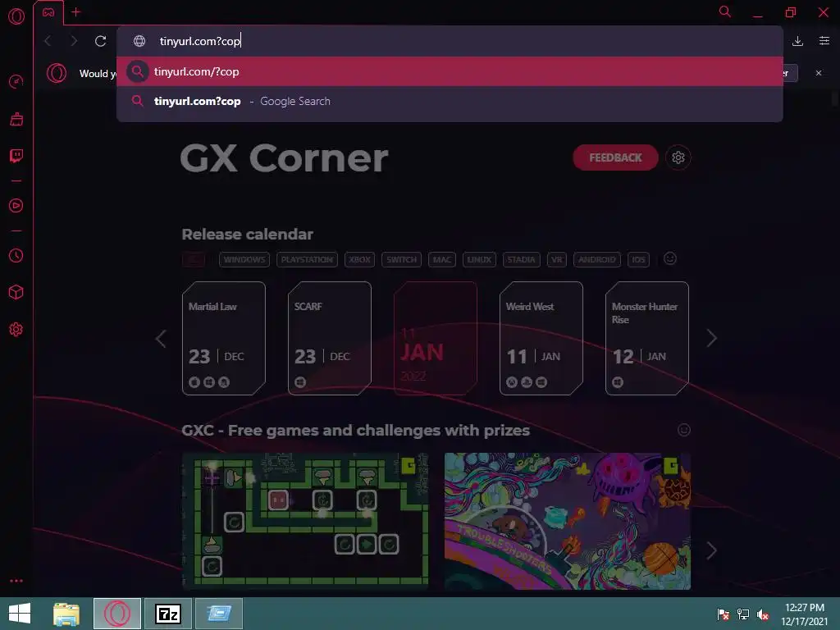This screenshot has height=630, width=840.
Task: Show previous release calendar entries
Action: click(161, 339)
